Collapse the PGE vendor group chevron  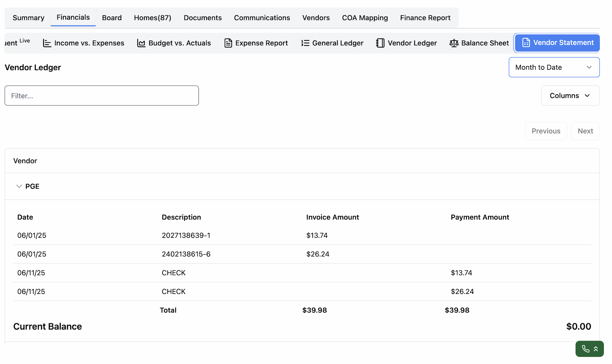[19, 186]
